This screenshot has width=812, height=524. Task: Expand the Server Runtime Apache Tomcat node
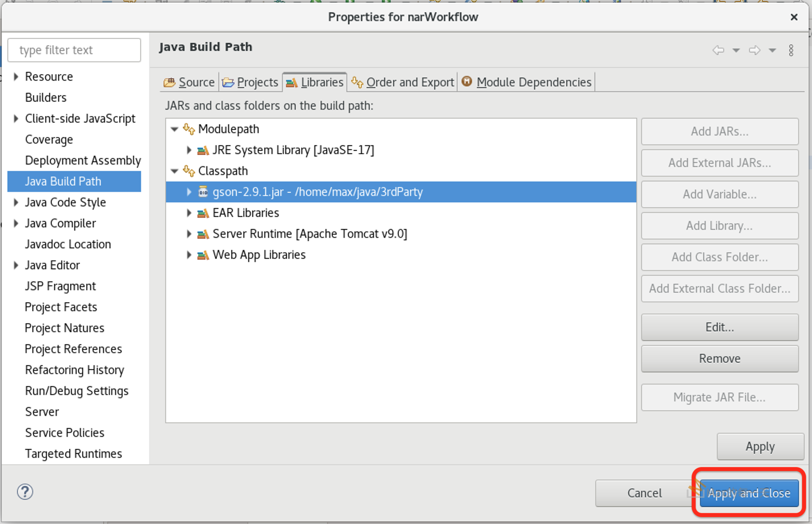[x=189, y=234]
